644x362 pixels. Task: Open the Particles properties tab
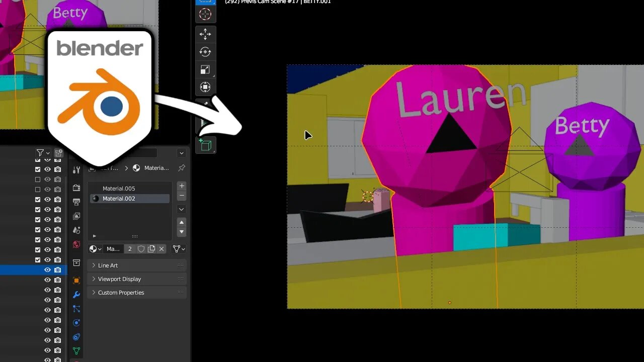(76, 309)
